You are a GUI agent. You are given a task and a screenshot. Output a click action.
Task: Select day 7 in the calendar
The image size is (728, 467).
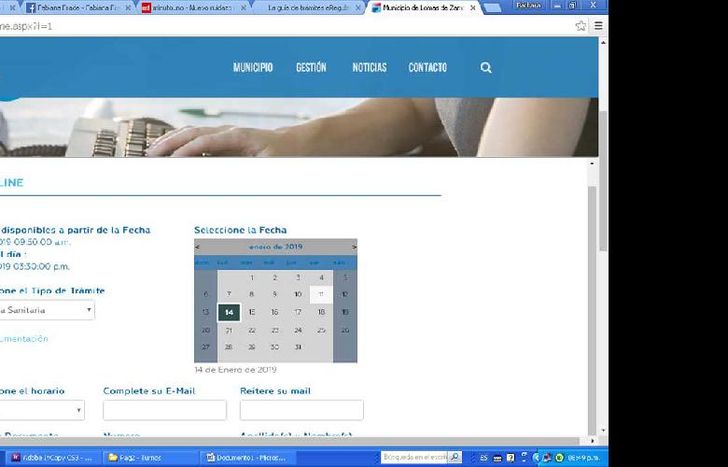[229, 294]
